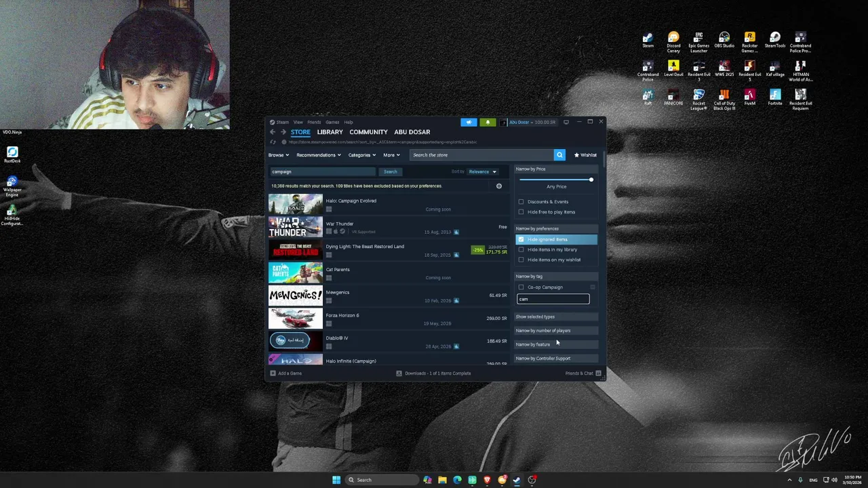The height and width of the screenshot is (488, 868).
Task: Open Downloads status in Steam footer
Action: 433,373
